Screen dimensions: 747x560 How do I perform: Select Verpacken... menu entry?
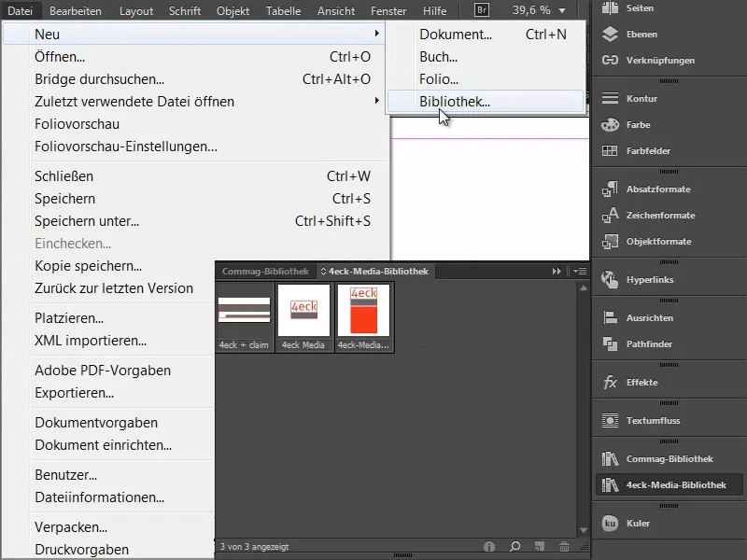coord(109,527)
